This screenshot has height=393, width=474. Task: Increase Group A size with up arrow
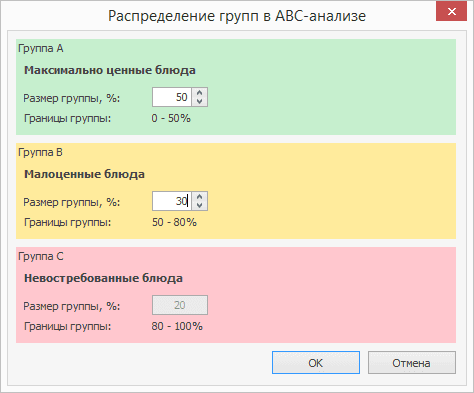point(199,93)
